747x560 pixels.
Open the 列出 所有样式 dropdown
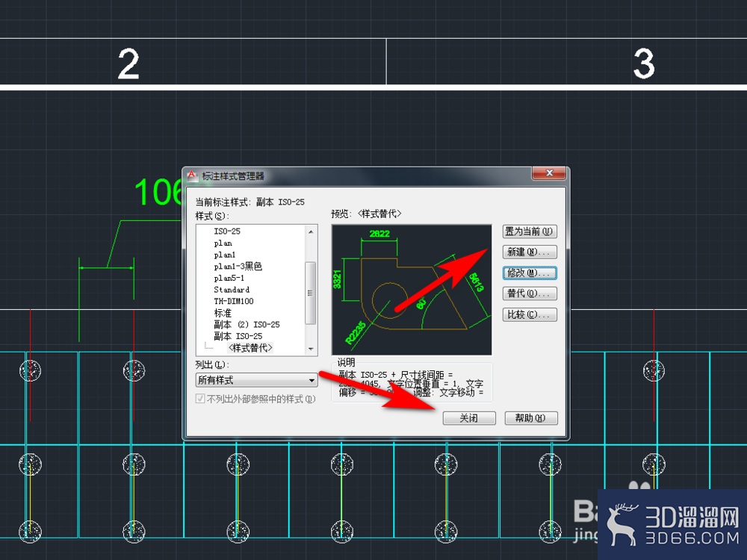(x=256, y=380)
